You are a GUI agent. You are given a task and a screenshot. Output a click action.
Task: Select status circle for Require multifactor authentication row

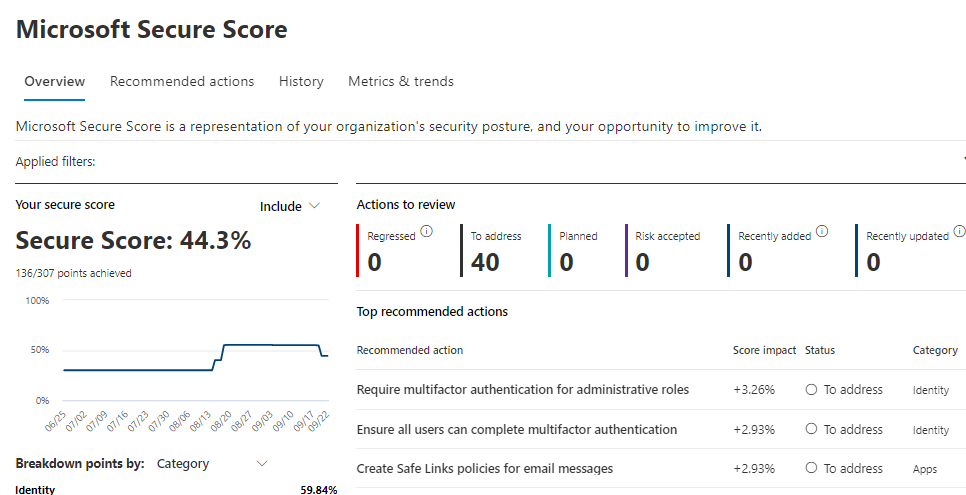coord(812,390)
